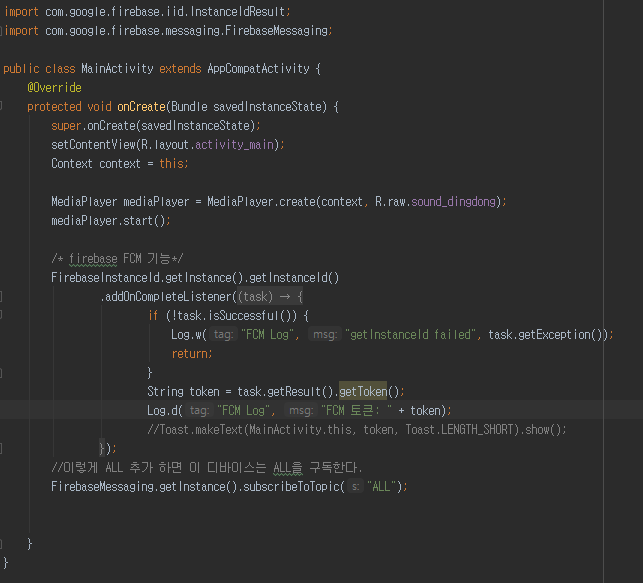Place cursor on MainActivity class name declaration
The width and height of the screenshot is (643, 583).
[117, 68]
